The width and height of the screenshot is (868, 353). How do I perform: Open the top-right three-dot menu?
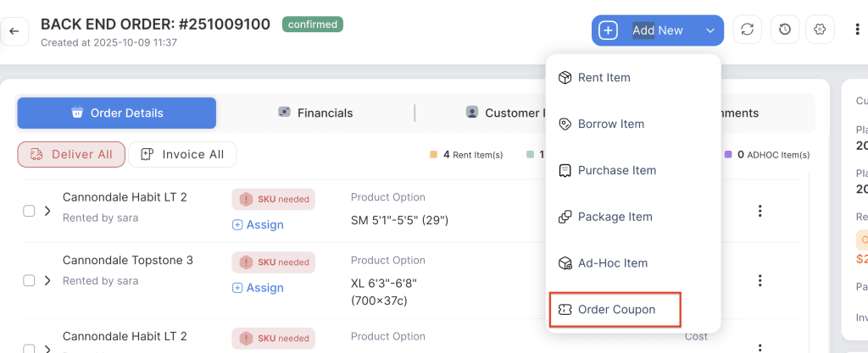(x=857, y=30)
